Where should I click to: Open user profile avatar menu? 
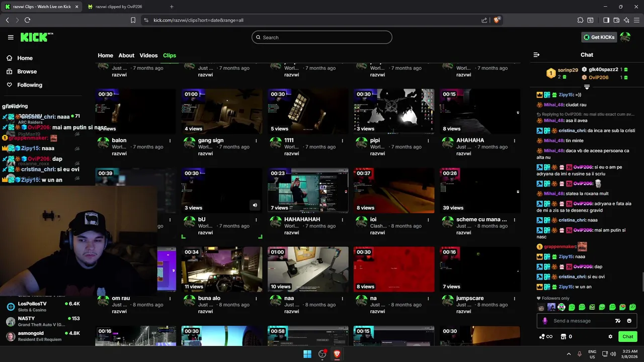click(625, 37)
